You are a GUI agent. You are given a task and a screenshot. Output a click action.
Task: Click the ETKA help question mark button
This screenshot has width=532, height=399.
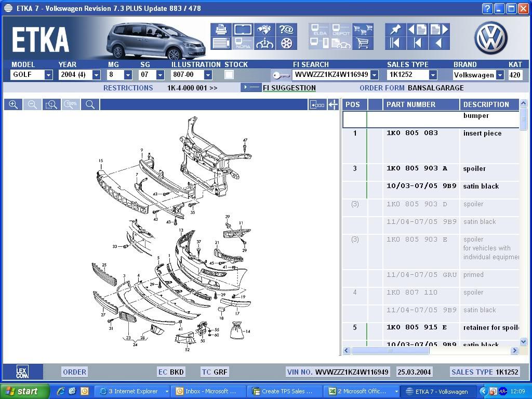[x=487, y=8]
